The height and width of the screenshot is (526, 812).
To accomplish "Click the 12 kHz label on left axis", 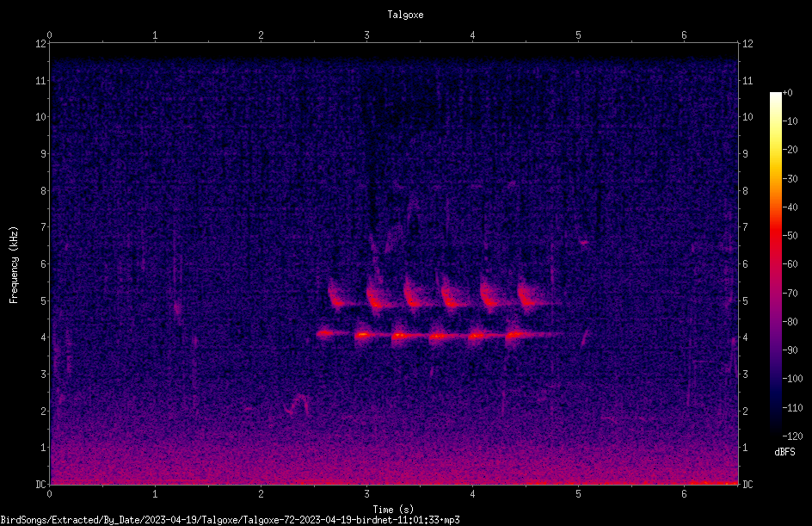I will point(41,44).
